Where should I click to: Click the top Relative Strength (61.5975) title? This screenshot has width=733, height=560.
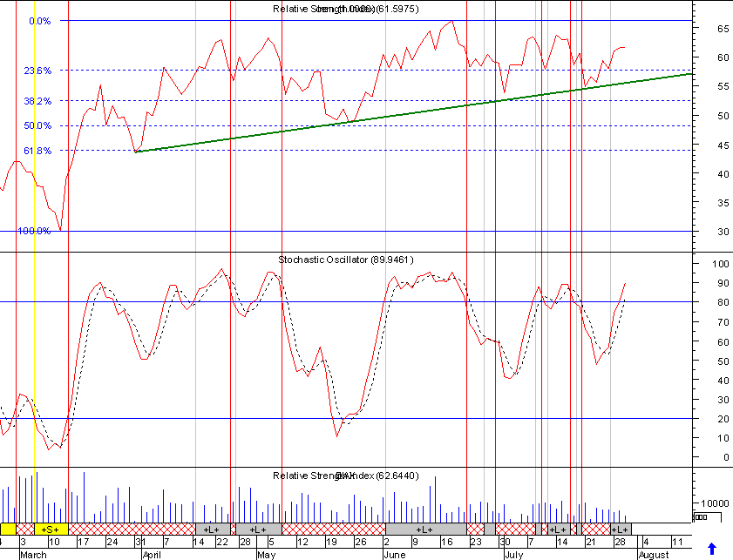(x=346, y=9)
